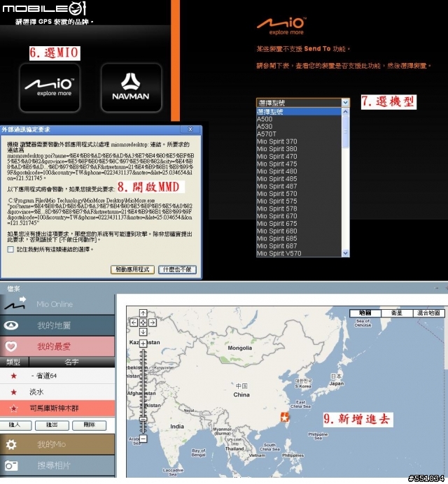
Task: Close the external protocol request dialog
Action: tap(190, 129)
